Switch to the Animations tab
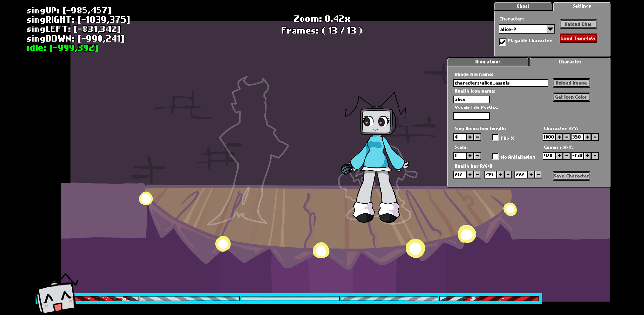Screen dimensions: 644x315 487,62
